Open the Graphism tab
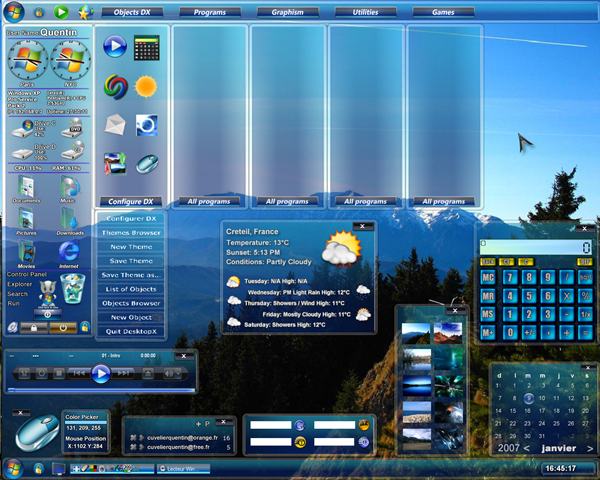The image size is (600, 480). [x=288, y=12]
